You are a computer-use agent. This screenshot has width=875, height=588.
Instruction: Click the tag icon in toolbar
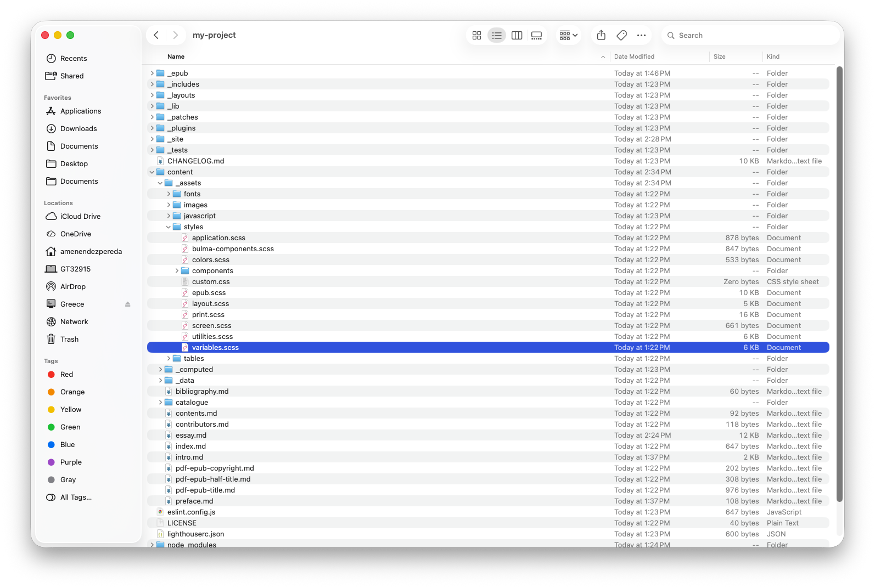[621, 36]
